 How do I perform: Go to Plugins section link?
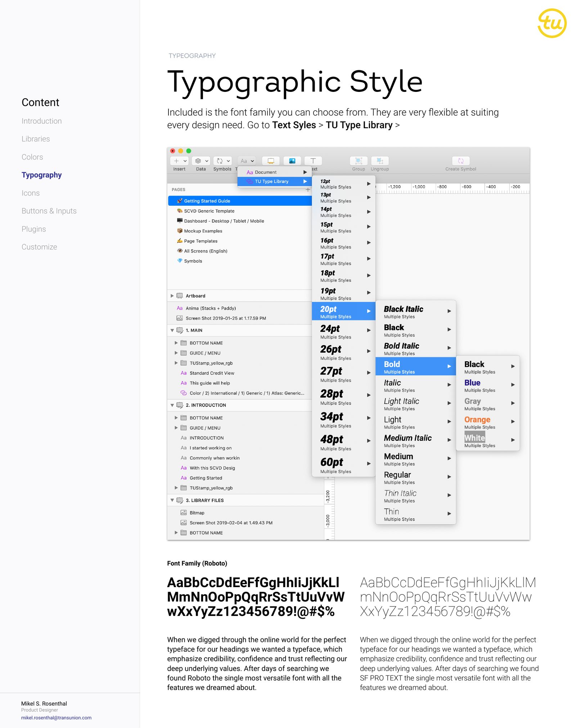pyautogui.click(x=34, y=229)
